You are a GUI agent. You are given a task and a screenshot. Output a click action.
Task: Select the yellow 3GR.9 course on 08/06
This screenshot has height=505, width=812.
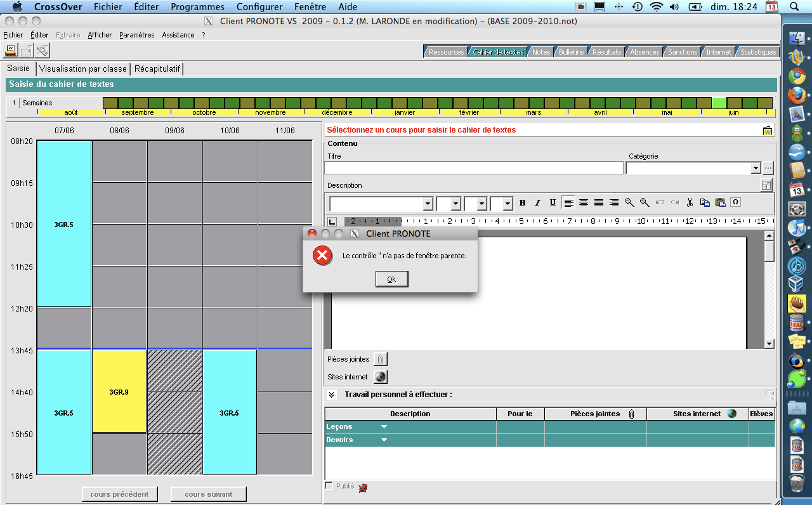tap(119, 391)
